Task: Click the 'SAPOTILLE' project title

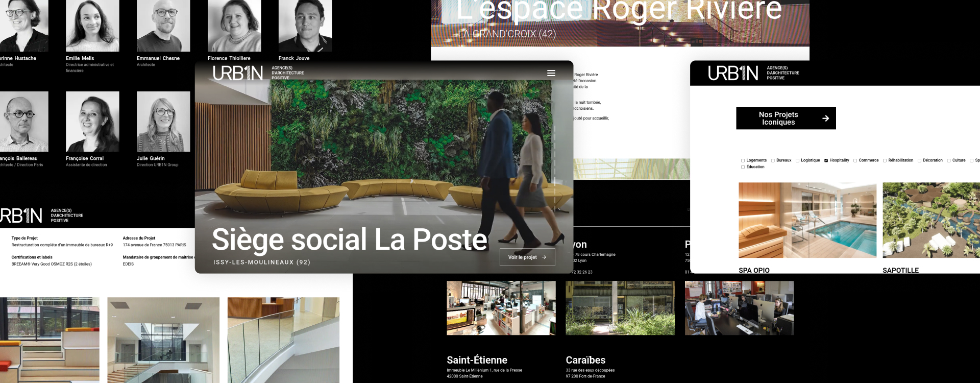Action: tap(900, 270)
